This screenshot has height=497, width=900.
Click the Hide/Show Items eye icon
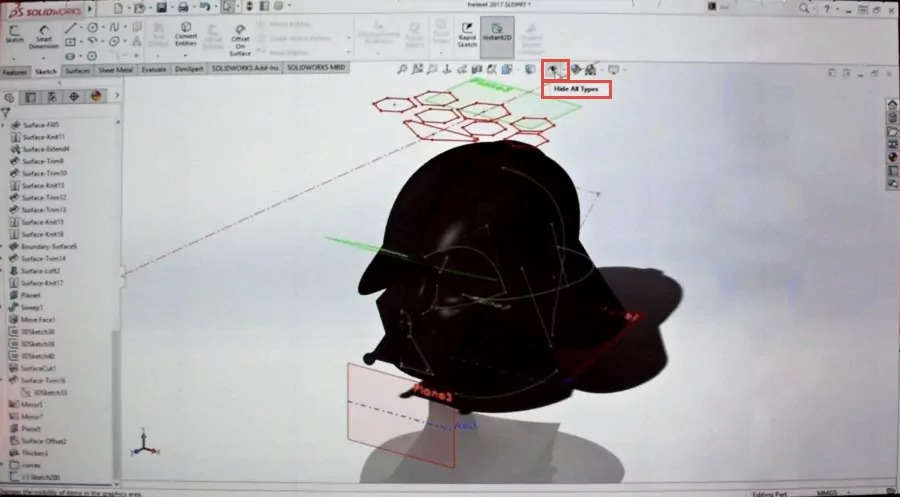[552, 69]
